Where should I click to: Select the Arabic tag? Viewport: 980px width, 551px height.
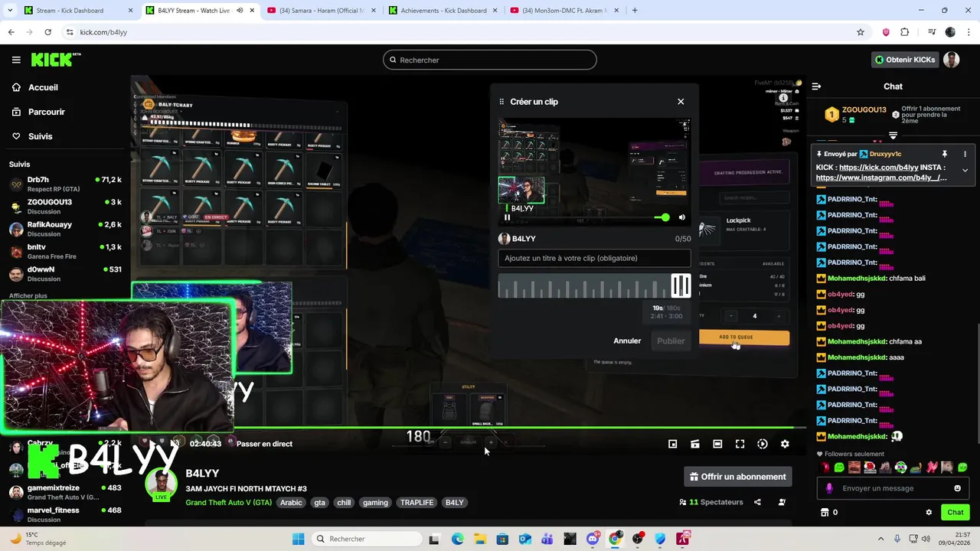coord(291,503)
